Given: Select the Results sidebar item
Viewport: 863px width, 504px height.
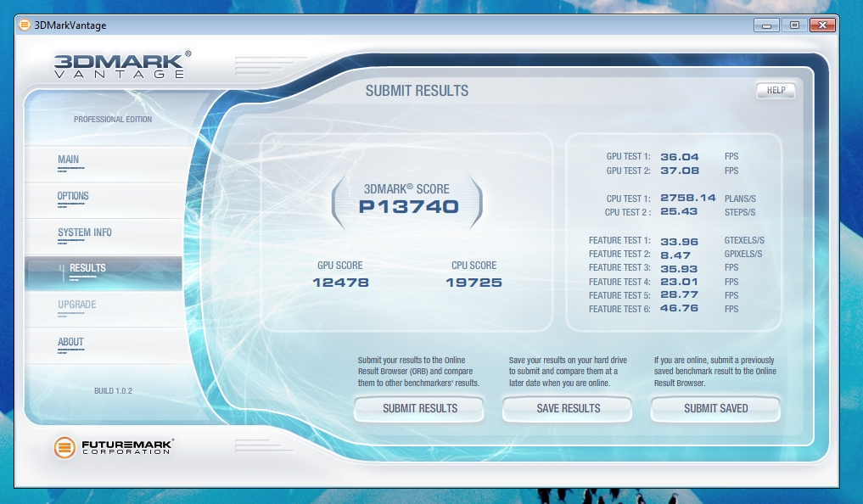Looking at the screenshot, I should (87, 268).
